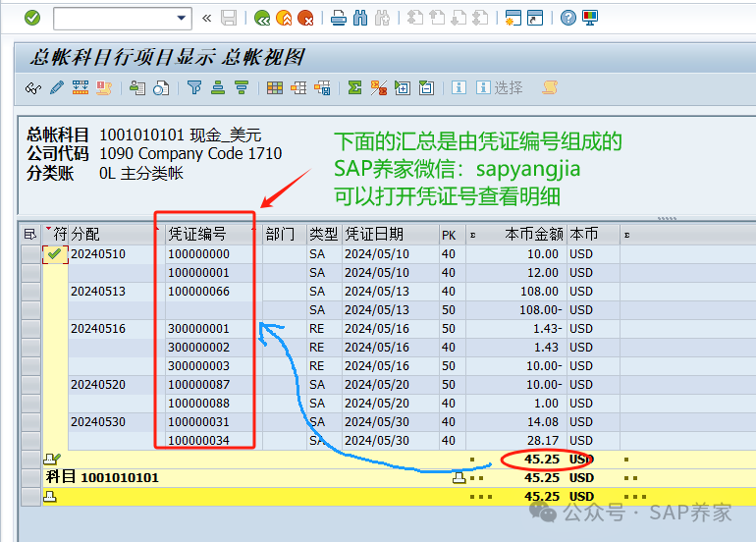Viewport: 756px width, 542px height.
Task: Click the green check status icon in first row
Action: click(54, 253)
